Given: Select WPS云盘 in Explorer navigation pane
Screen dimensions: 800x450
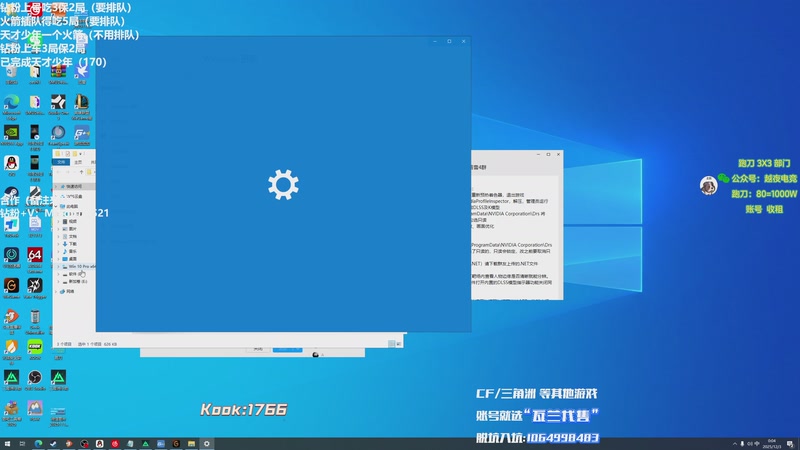Looking at the screenshot, I should point(71,196).
